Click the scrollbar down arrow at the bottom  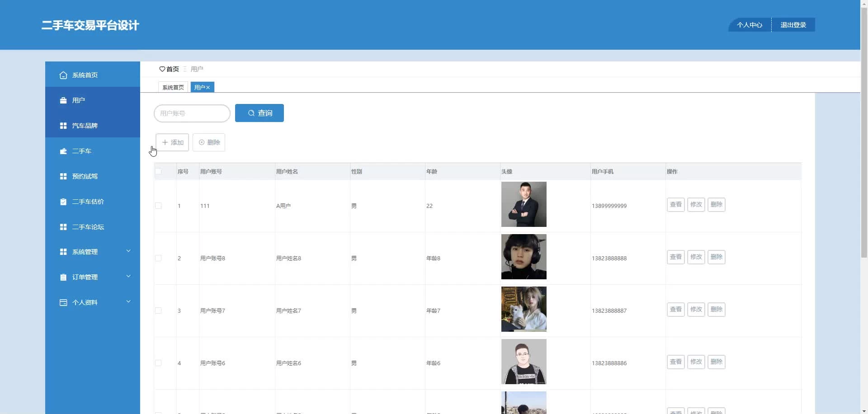[864, 411]
